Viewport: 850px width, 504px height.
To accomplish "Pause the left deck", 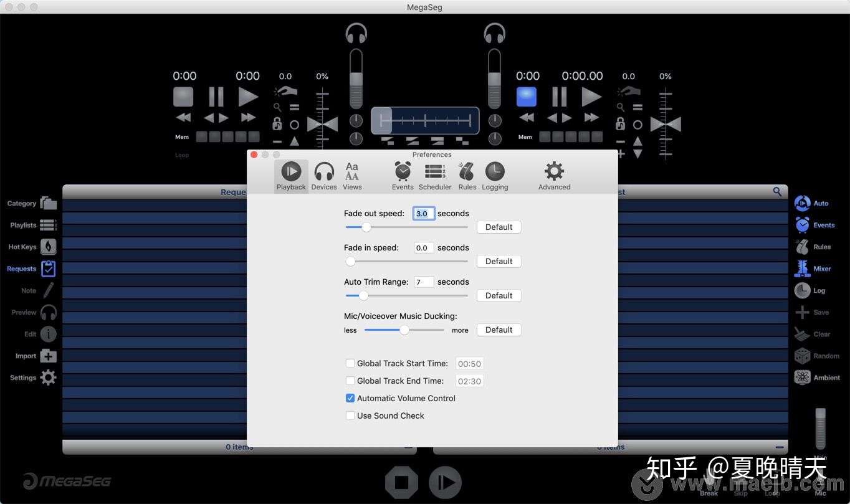I will tap(216, 97).
